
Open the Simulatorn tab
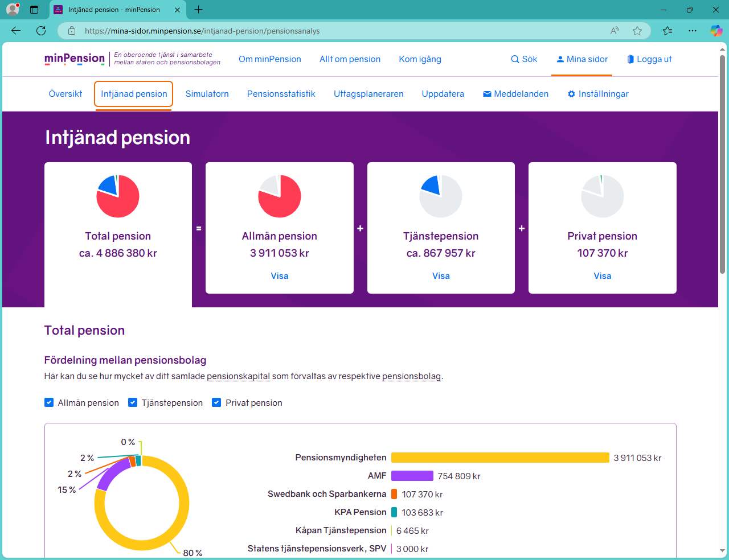coord(207,94)
